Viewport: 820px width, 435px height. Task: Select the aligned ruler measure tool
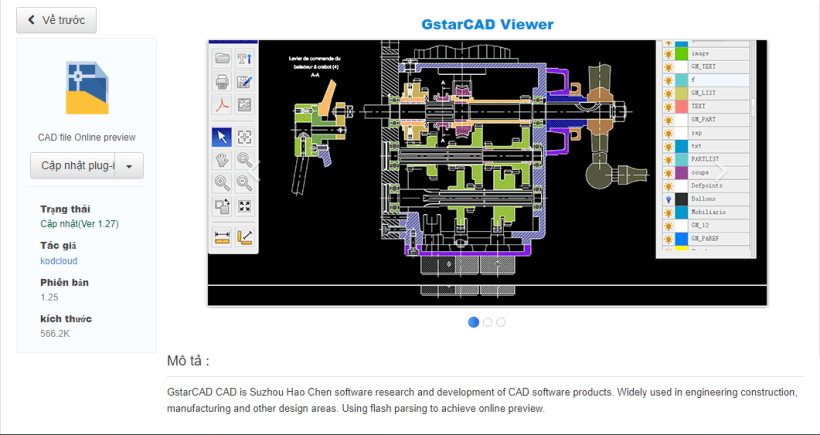tap(244, 237)
